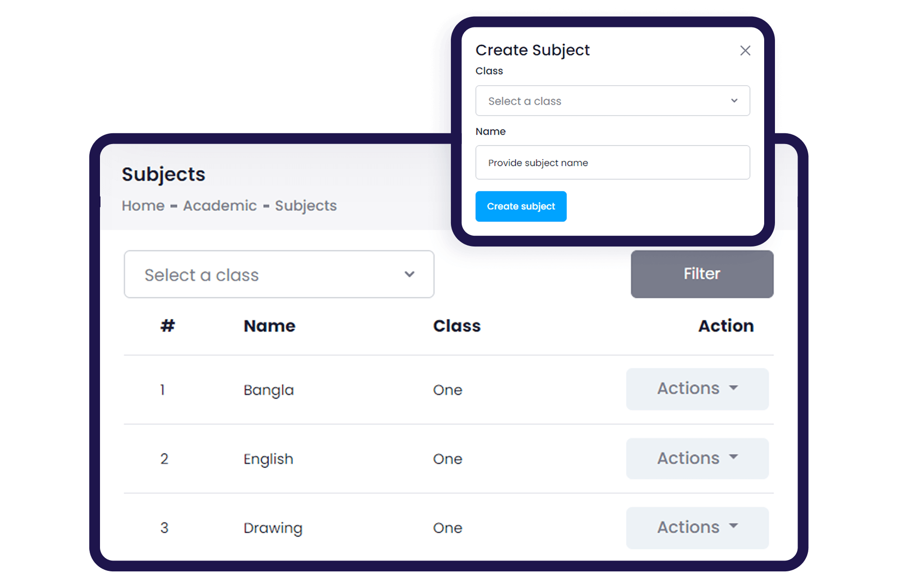Go to Home breadcrumb link
Viewport: 897px width, 588px height.
[x=143, y=206]
